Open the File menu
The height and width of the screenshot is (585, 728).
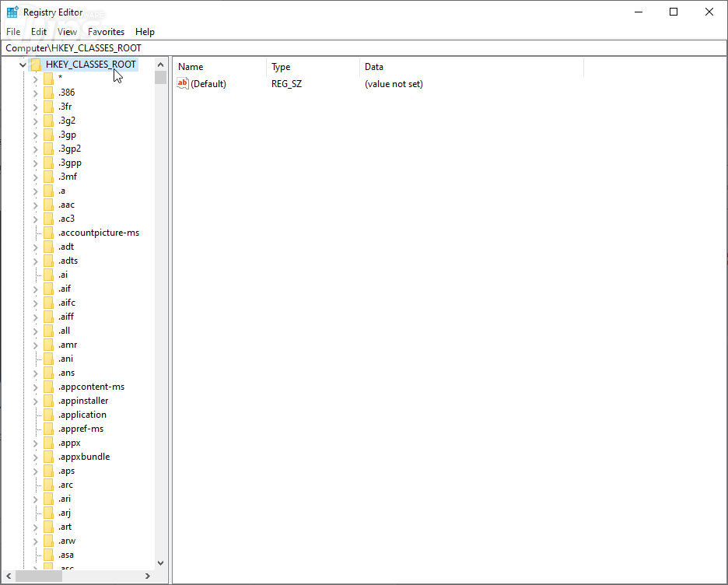click(x=13, y=32)
